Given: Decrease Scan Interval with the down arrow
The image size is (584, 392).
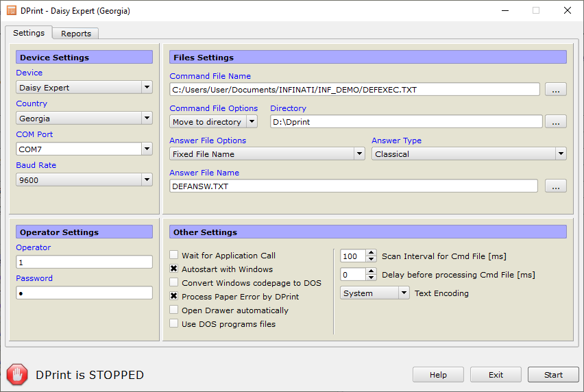Looking at the screenshot, I should pos(371,259).
